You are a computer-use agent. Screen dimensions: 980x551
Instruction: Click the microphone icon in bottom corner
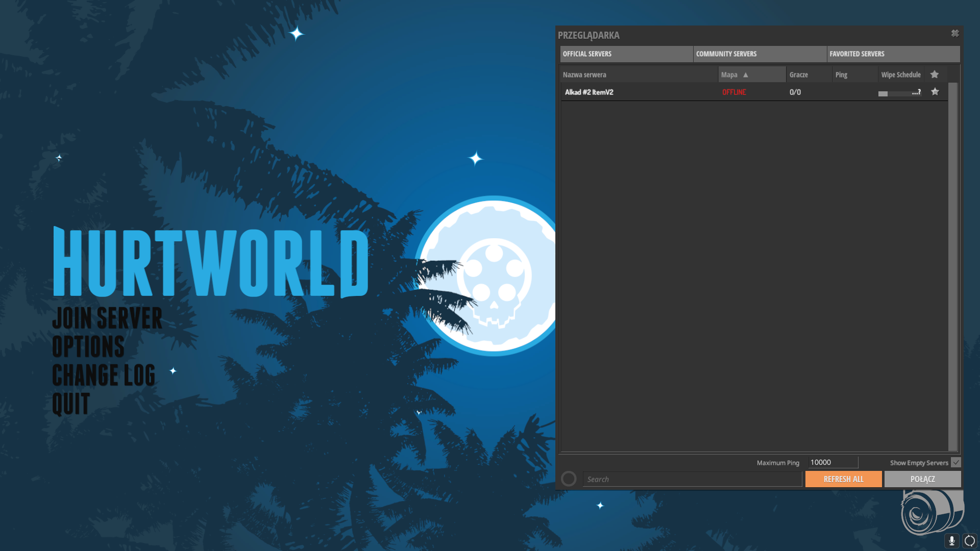click(x=952, y=541)
